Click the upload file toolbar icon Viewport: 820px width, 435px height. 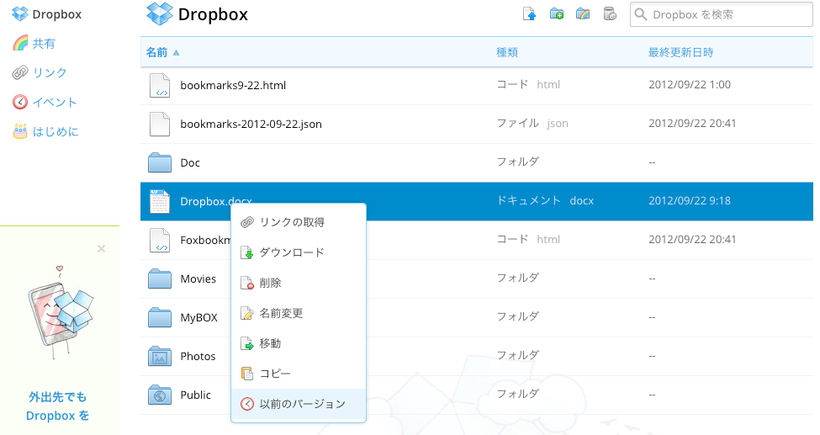click(529, 14)
